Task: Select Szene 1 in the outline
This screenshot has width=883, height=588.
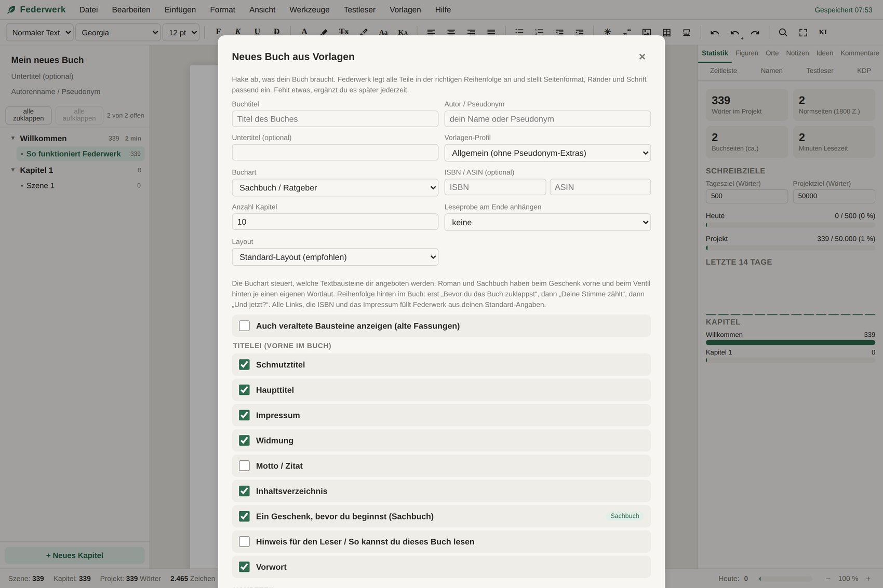Action: (x=81, y=186)
